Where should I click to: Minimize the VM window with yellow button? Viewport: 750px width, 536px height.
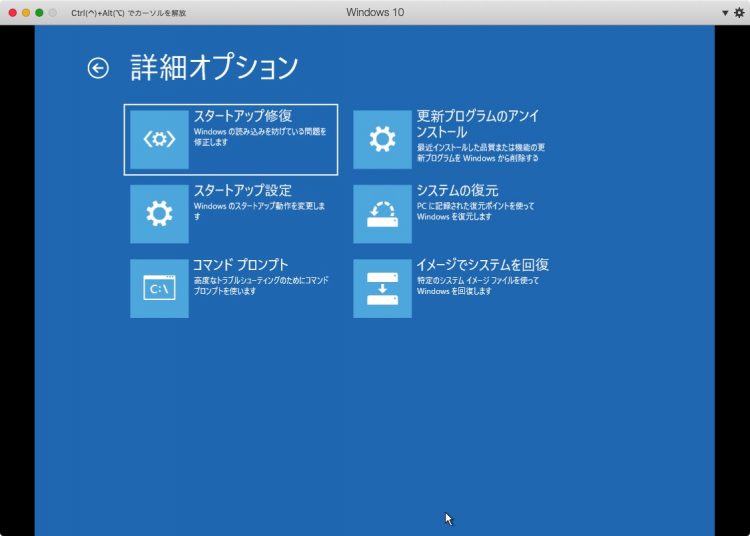coord(26,13)
